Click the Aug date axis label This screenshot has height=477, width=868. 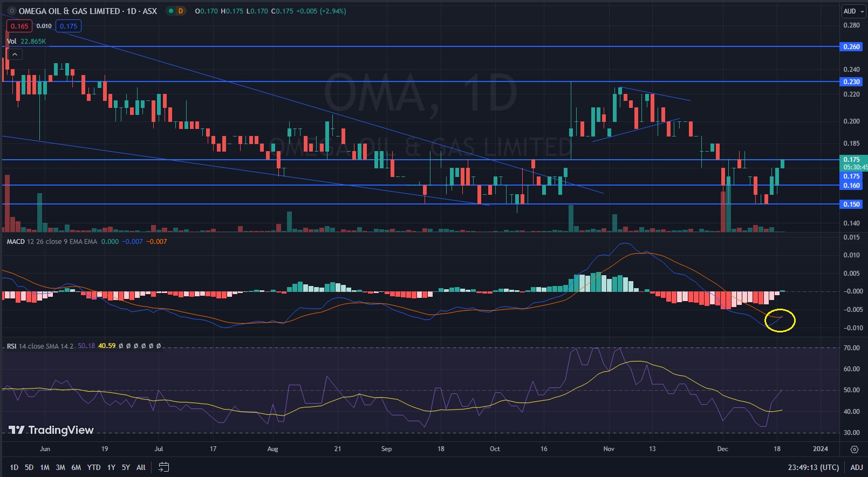[x=272, y=449]
